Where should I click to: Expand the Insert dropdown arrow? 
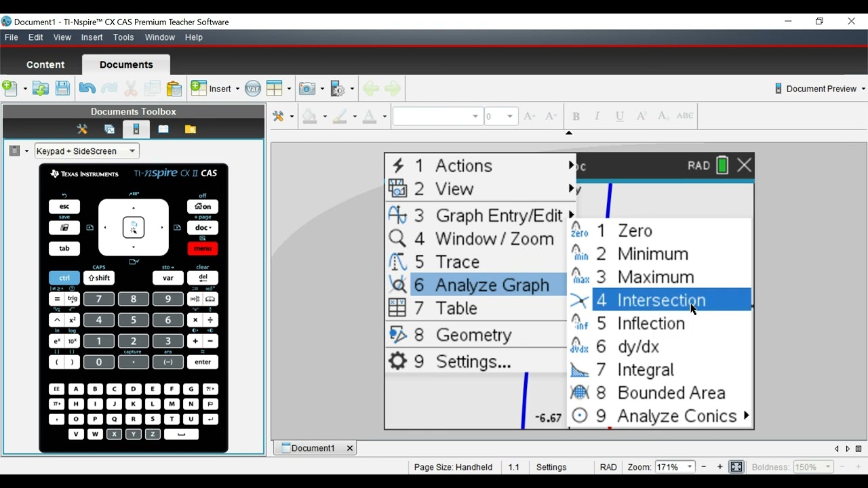pos(237,89)
